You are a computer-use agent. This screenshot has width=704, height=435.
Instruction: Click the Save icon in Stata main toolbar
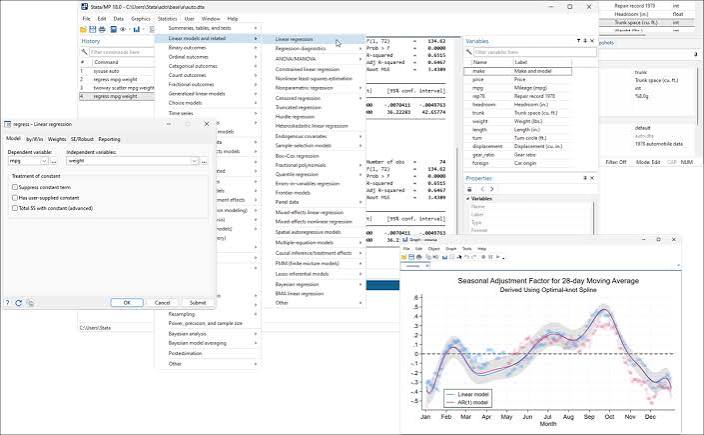coord(92,29)
